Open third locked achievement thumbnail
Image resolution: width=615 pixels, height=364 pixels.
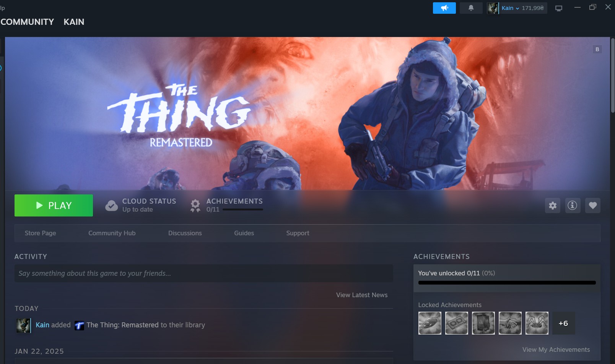(x=483, y=323)
